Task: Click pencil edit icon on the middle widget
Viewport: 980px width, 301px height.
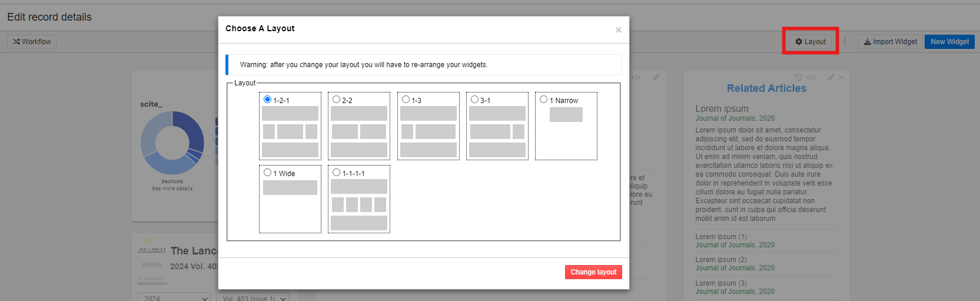Action: point(656,77)
